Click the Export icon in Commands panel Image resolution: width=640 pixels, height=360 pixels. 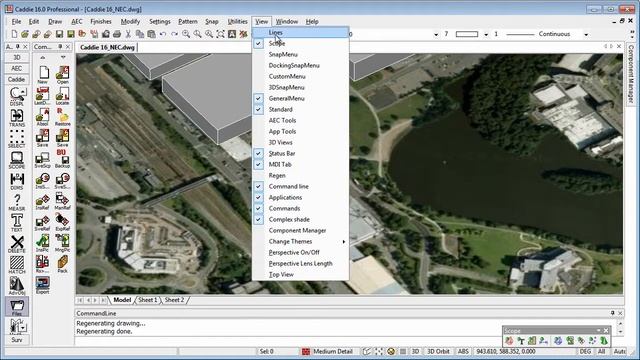[x=42, y=285]
